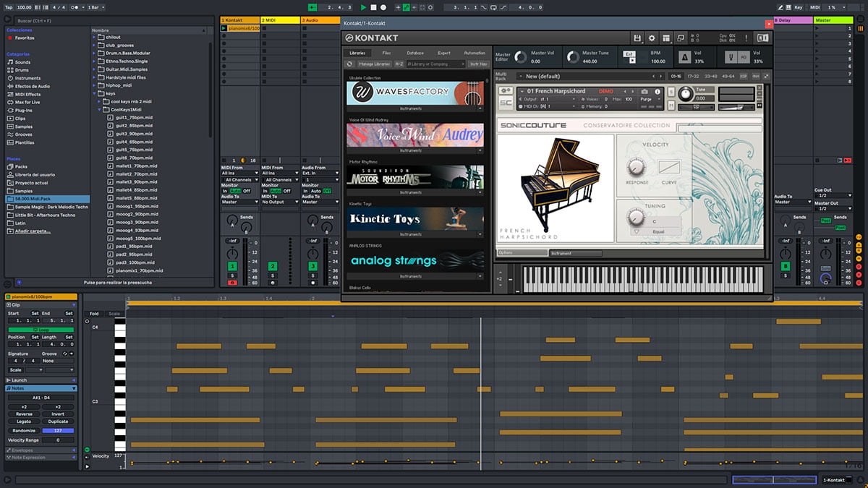Screen dimensions: 868x488
Task: Open Drums category in browser
Action: pyautogui.click(x=22, y=70)
